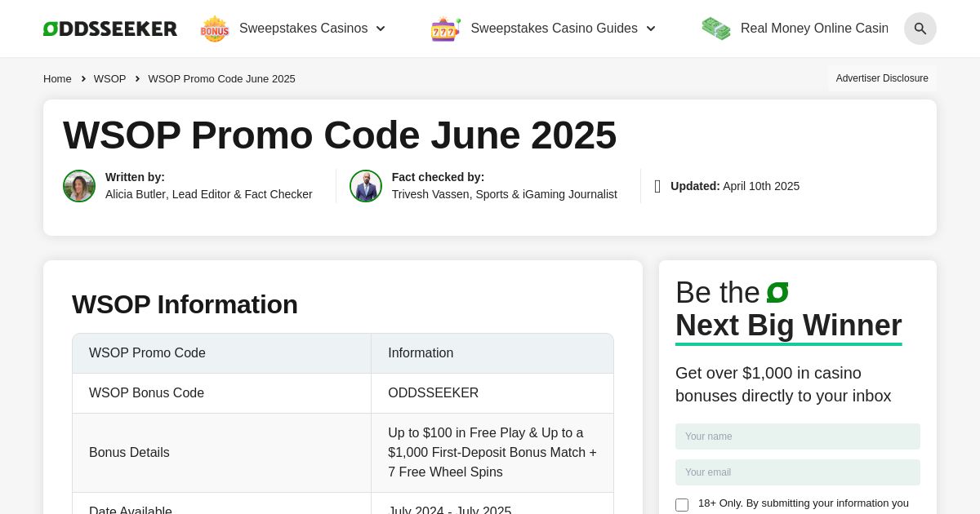Click the bonus badge icon beside Sweepstakes Casinos

tap(214, 29)
